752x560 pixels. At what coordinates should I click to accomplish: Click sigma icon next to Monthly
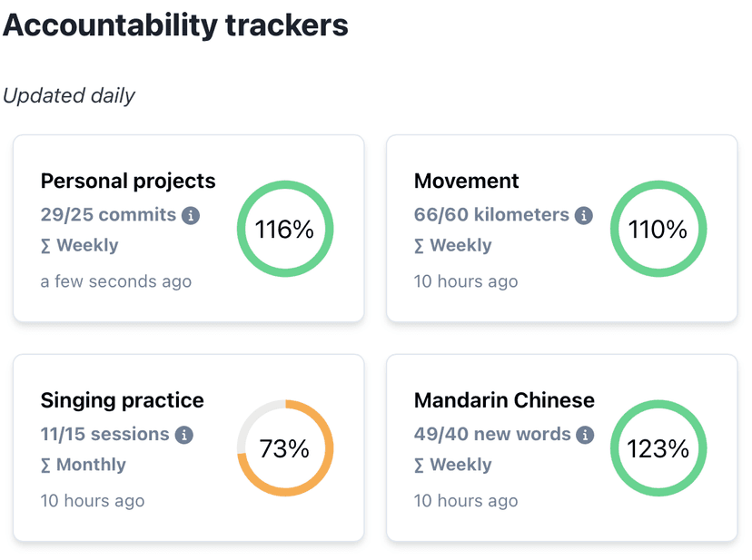(x=45, y=465)
